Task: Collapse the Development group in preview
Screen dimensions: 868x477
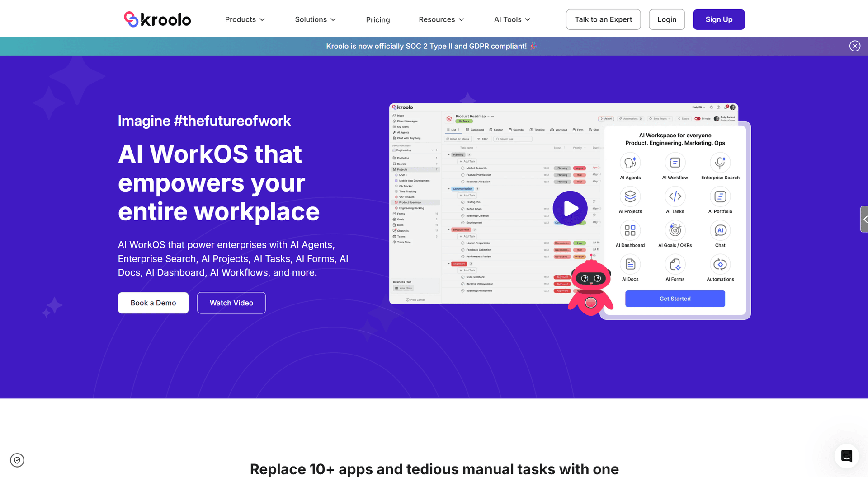Action: pyautogui.click(x=449, y=229)
